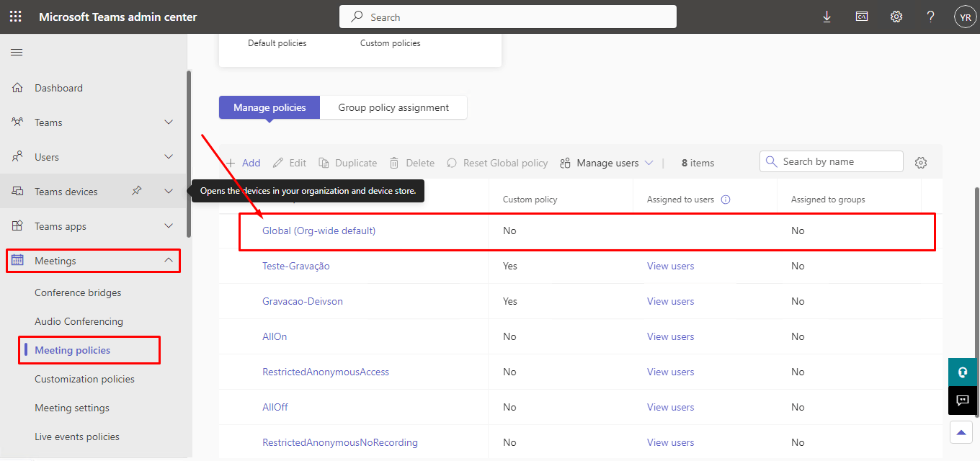This screenshot has height=461, width=980.
Task: Switch to Group policy assignment tab
Action: [393, 107]
